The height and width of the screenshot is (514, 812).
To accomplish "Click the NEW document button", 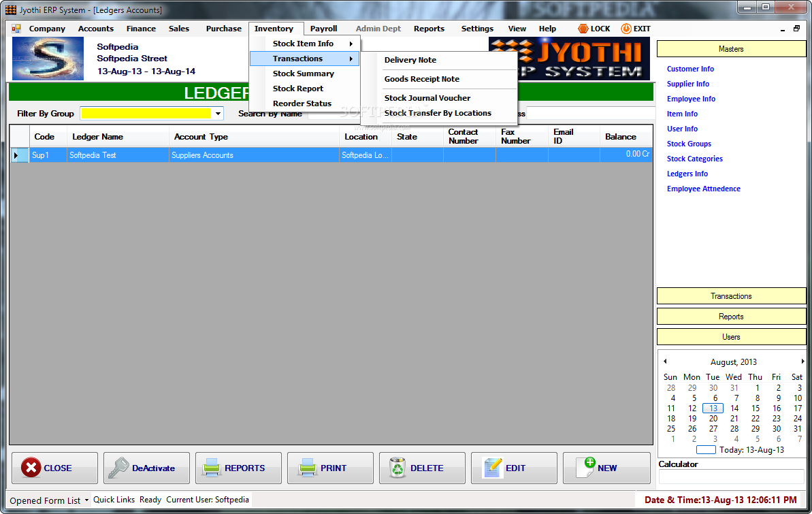I will click(606, 468).
